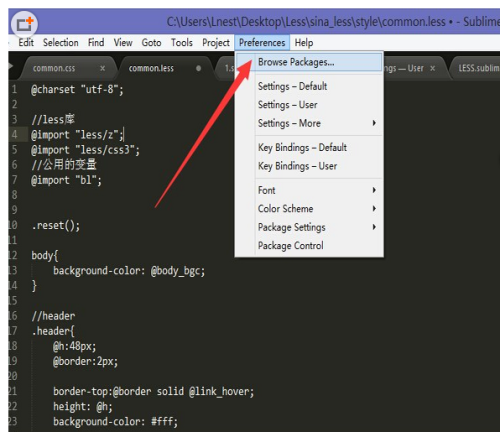Expand the Settings – More submenu
This screenshot has height=432, width=500.
[309, 123]
